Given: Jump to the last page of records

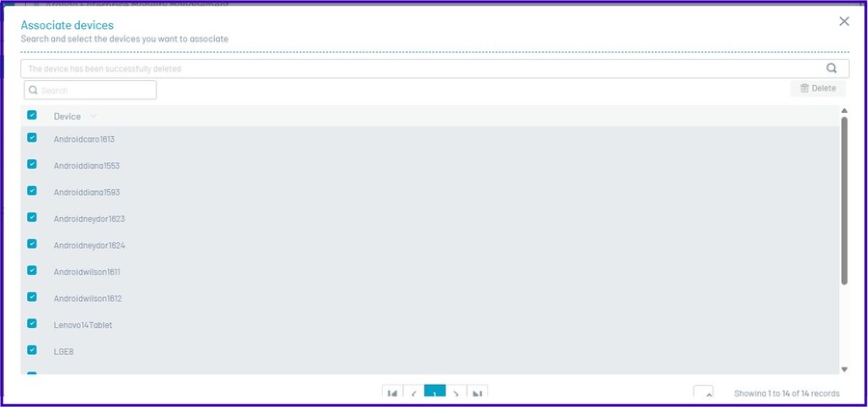Looking at the screenshot, I should (x=477, y=394).
